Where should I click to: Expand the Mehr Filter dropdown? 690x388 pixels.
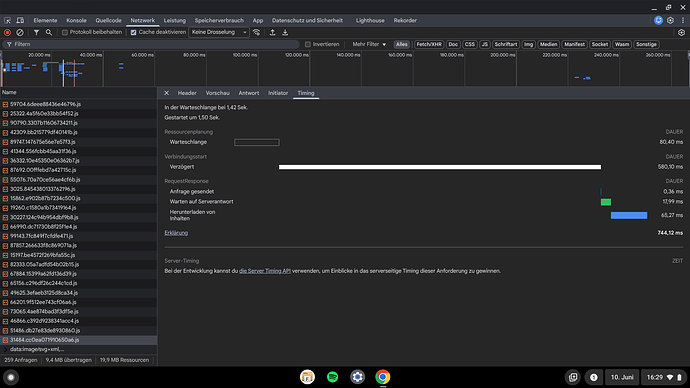369,44
